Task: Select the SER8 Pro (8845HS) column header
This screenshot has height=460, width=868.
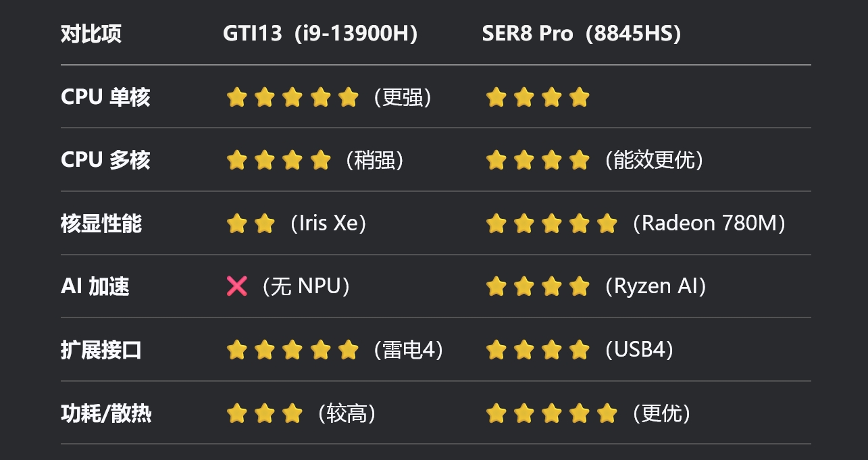Action: click(582, 34)
